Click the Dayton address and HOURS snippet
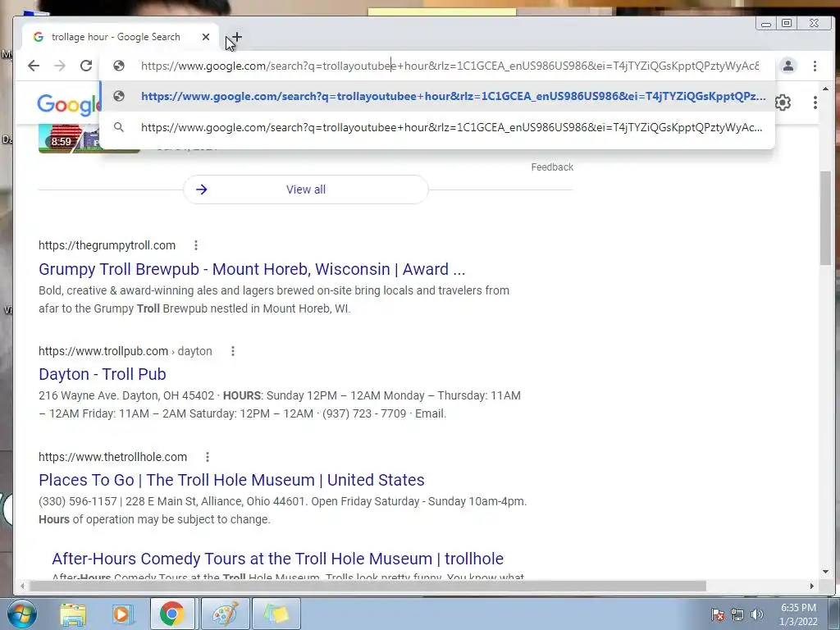This screenshot has width=840, height=630. [x=280, y=404]
